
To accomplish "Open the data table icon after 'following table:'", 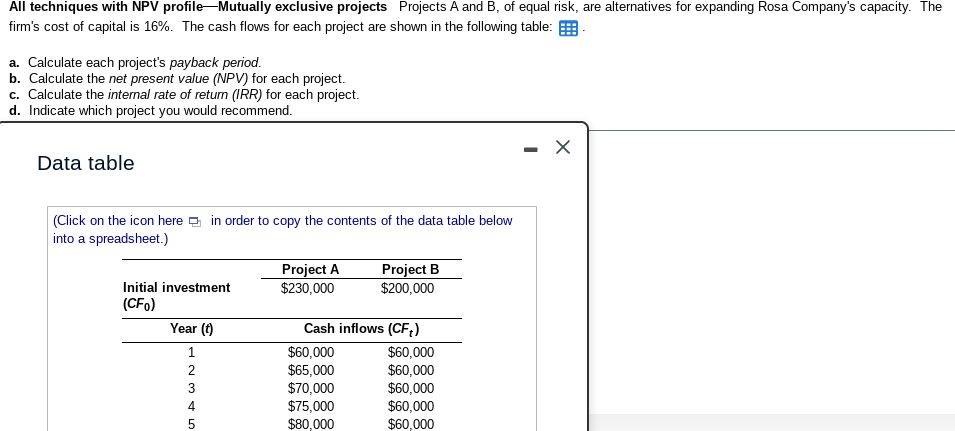I will tap(568, 29).
